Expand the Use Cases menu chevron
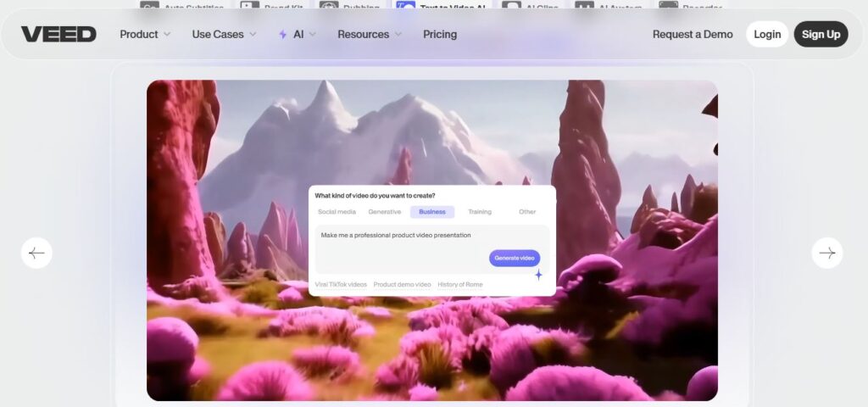This screenshot has height=407, width=868. pyautogui.click(x=253, y=34)
